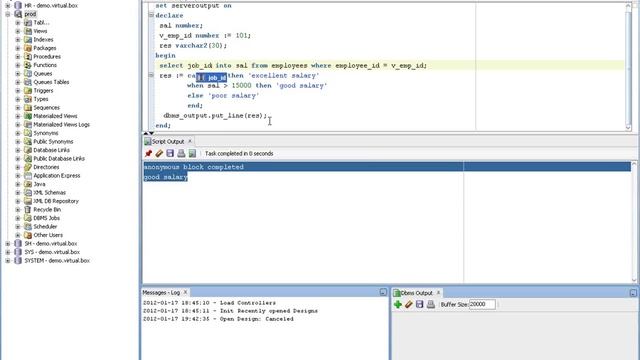640x360 pixels.
Task: Expand the Procedures node
Action: click(x=18, y=57)
